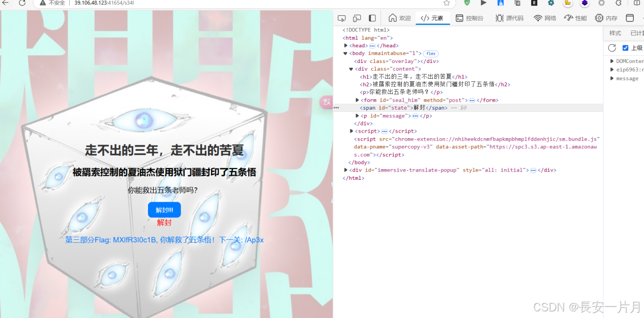Image resolution: width=644 pixels, height=318 pixels.
Task: Open the purple layered extension icon
Action: (584, 3)
